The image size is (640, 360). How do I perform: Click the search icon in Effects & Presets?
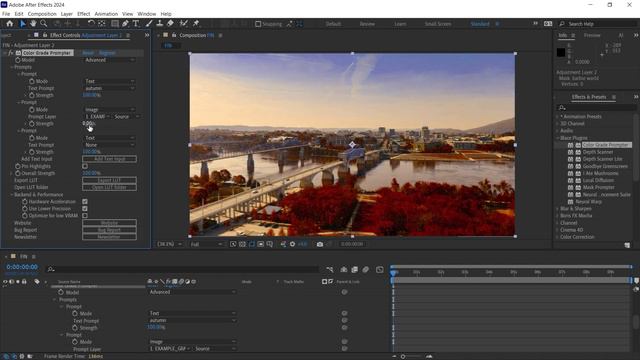click(562, 108)
